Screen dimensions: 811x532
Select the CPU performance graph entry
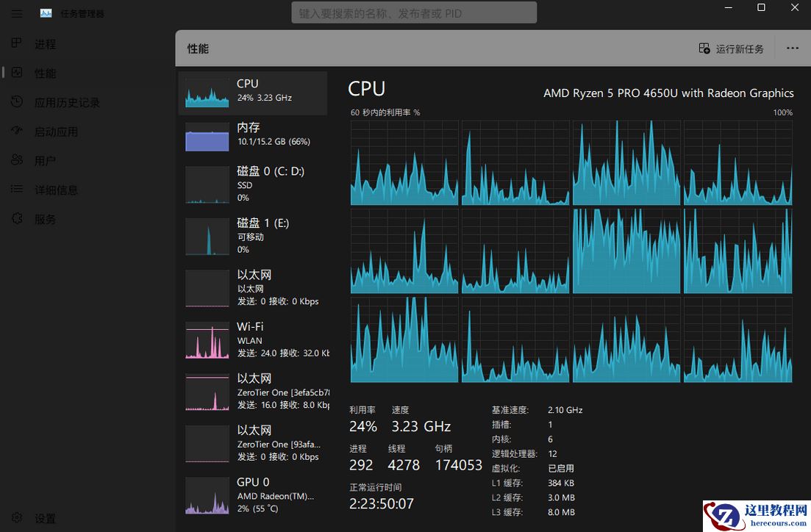(252, 93)
